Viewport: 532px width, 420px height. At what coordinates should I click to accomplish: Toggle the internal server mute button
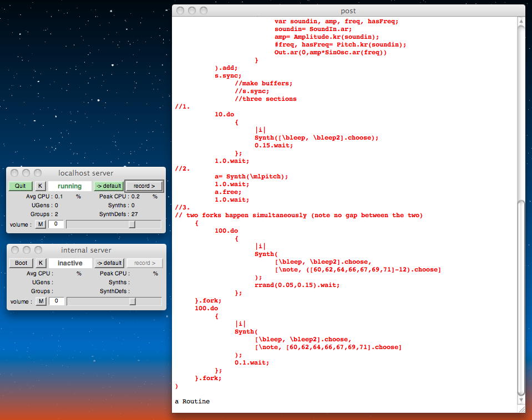pos(41,301)
